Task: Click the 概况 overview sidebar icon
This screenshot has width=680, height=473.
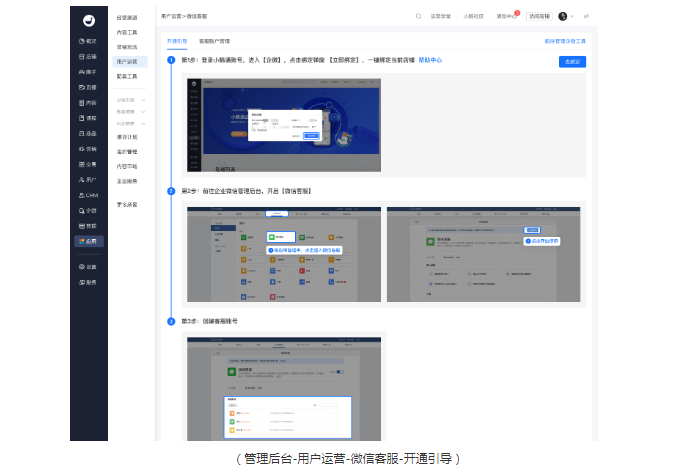Action: tap(89, 41)
